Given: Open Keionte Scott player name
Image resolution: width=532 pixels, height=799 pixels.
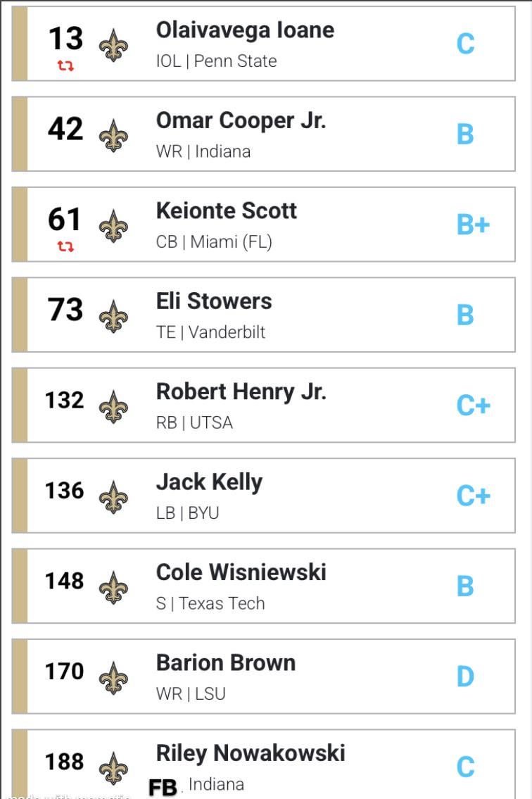Looking at the screenshot, I should click(226, 211).
